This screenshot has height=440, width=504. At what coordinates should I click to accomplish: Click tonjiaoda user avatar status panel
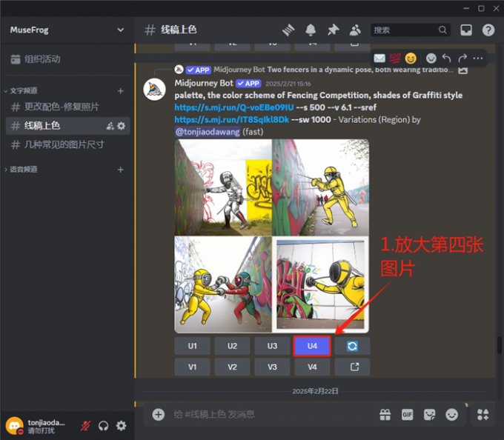pos(15,426)
